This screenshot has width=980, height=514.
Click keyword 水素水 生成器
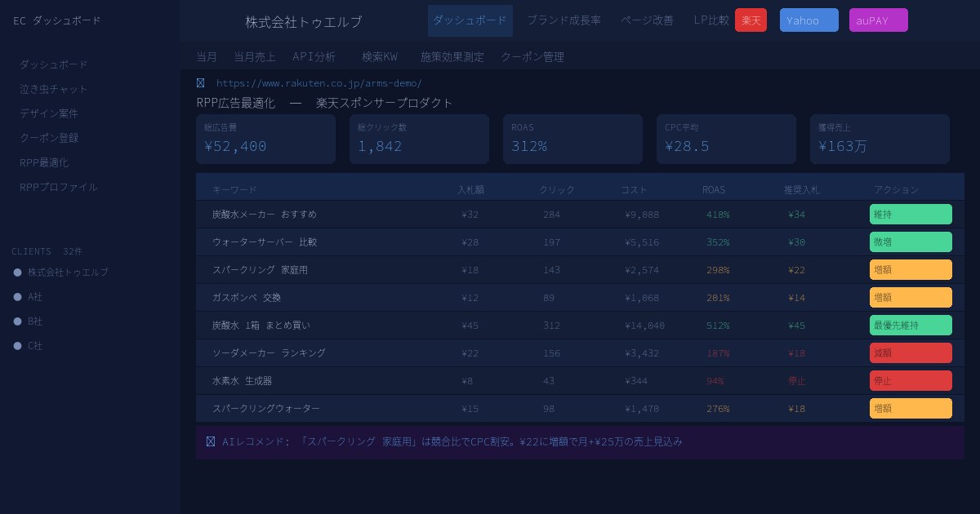click(243, 381)
